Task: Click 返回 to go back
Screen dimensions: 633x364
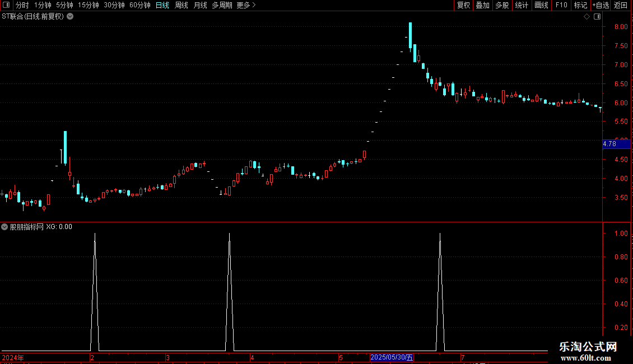Action: click(621, 5)
